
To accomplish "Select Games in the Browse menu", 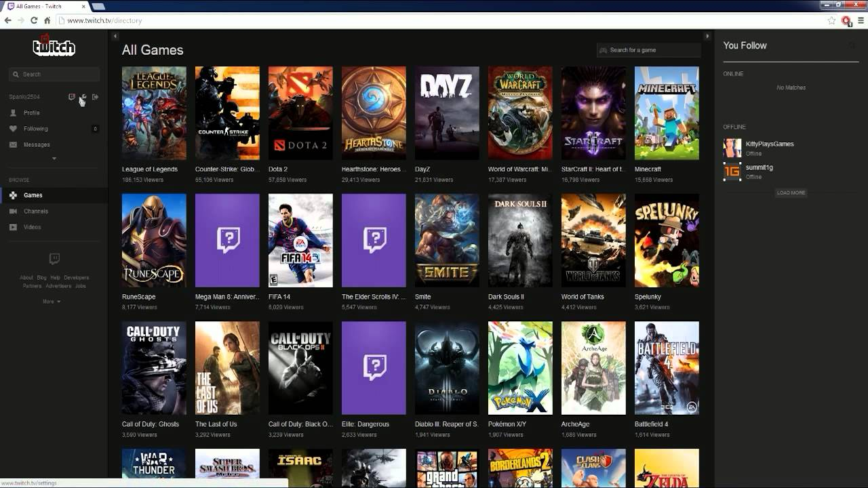I will click(54, 195).
